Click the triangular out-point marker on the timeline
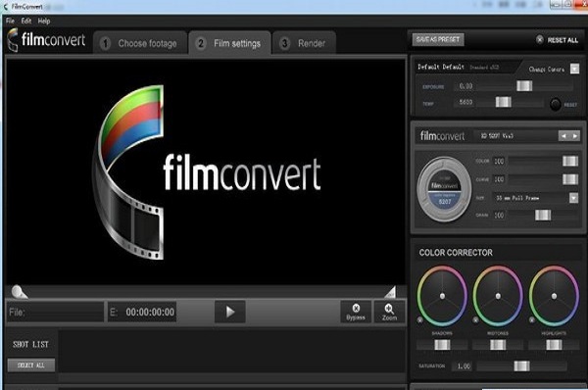This screenshot has width=588, height=390. (x=390, y=292)
